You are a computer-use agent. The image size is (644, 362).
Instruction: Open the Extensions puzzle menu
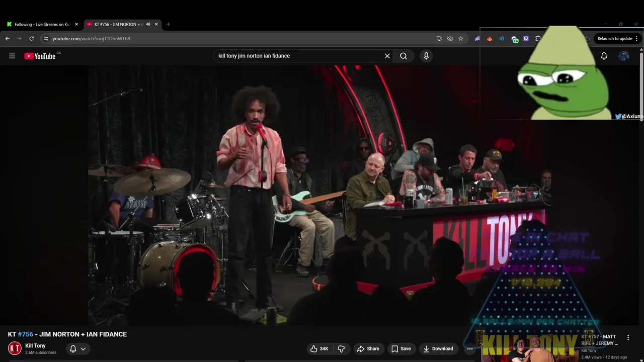click(538, 38)
